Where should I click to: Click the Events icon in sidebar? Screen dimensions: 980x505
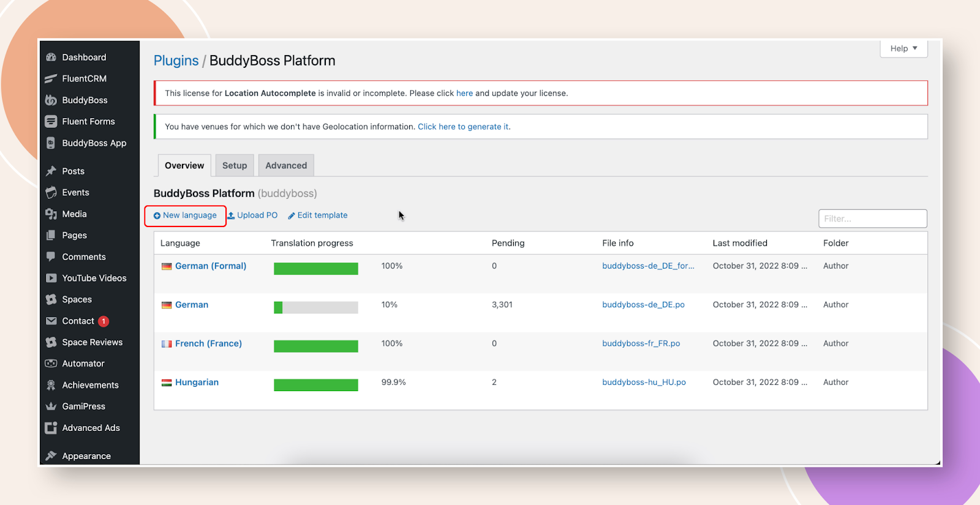click(51, 193)
